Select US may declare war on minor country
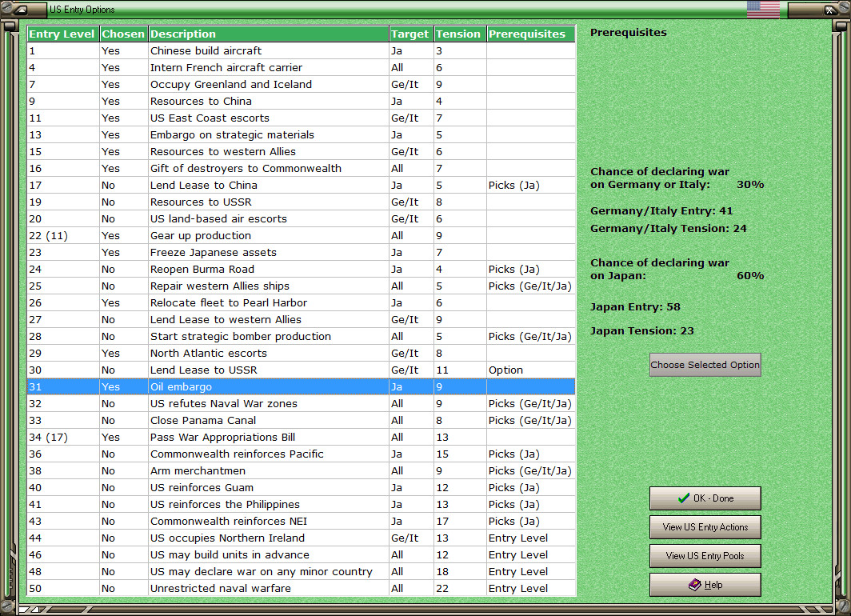This screenshot has width=851, height=616. tap(302, 572)
